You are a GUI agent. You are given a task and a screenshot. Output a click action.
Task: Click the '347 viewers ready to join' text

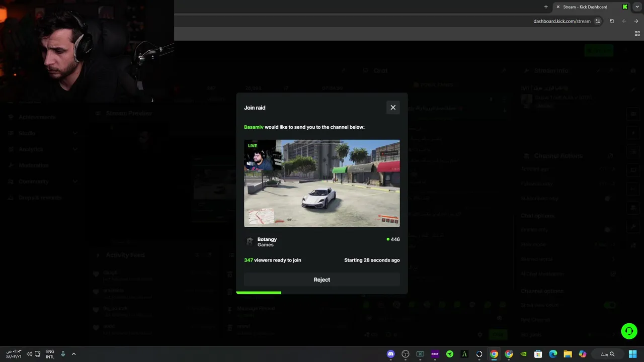tap(273, 260)
